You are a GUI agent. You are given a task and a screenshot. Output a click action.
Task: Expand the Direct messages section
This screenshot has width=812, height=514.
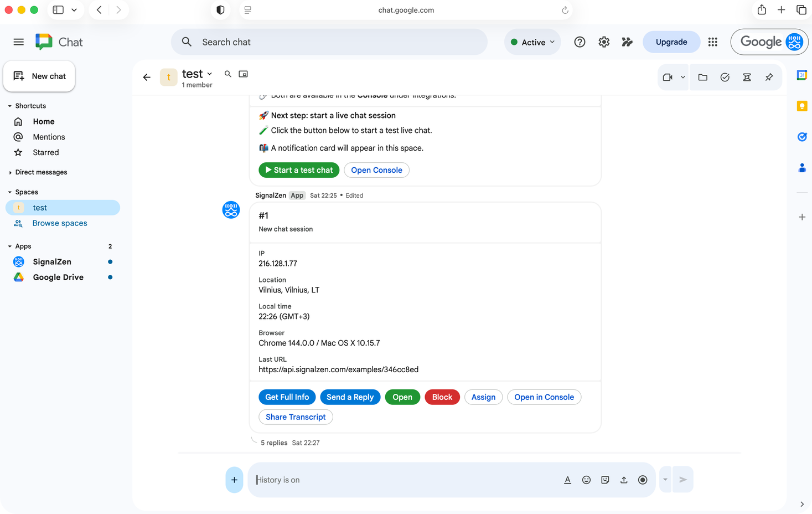9,172
